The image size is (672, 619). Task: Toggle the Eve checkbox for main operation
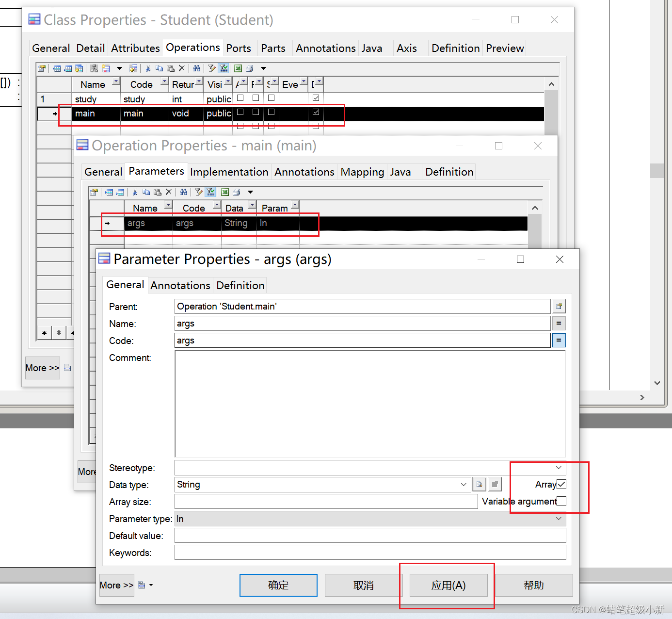[x=316, y=112]
